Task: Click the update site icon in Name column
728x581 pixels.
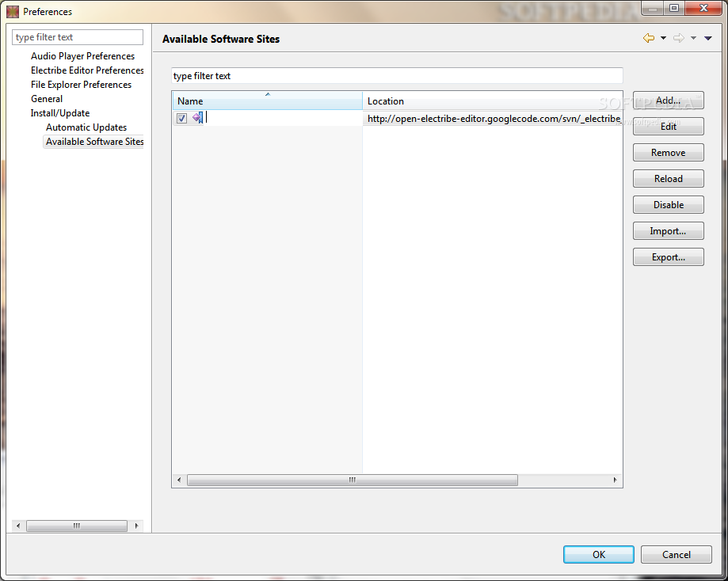Action: pyautogui.click(x=198, y=118)
